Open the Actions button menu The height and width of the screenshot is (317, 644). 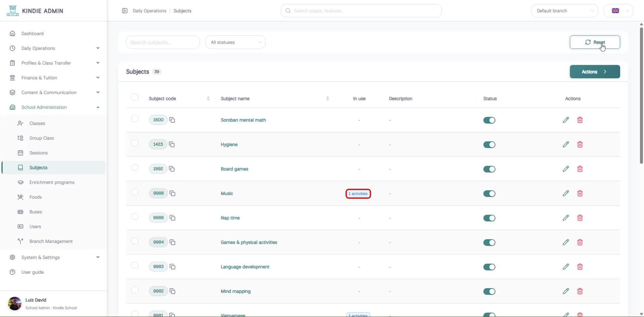click(595, 72)
